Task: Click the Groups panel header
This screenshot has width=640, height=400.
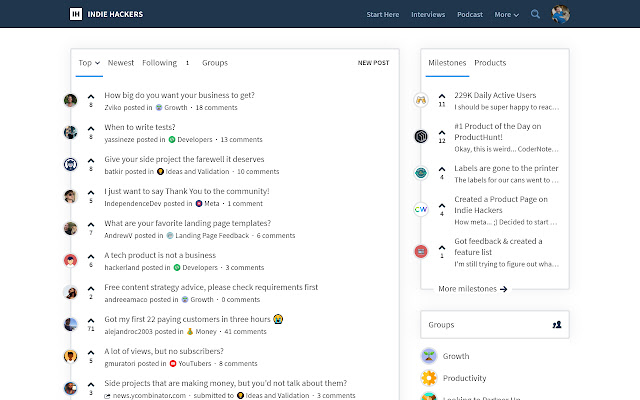Action: pyautogui.click(x=495, y=325)
